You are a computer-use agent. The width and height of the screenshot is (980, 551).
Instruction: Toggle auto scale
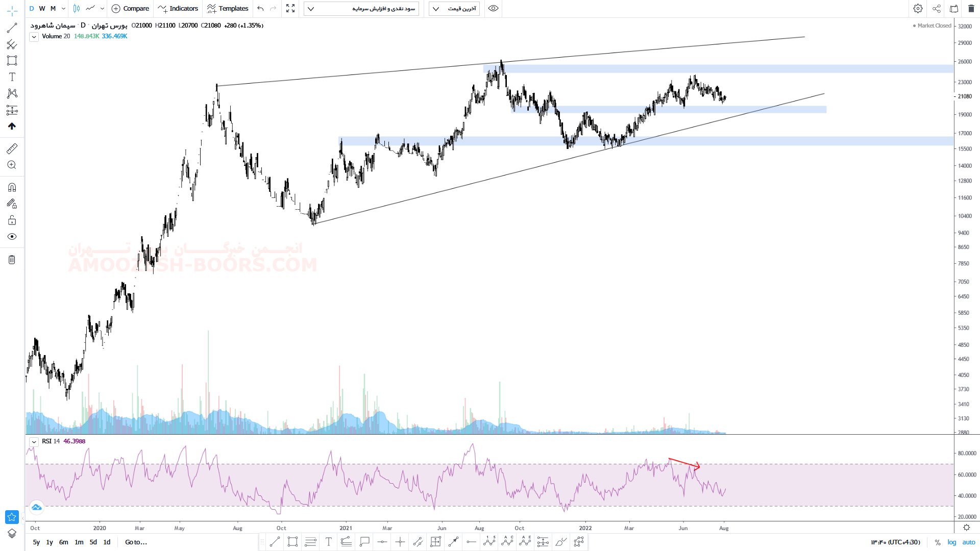coord(968,542)
